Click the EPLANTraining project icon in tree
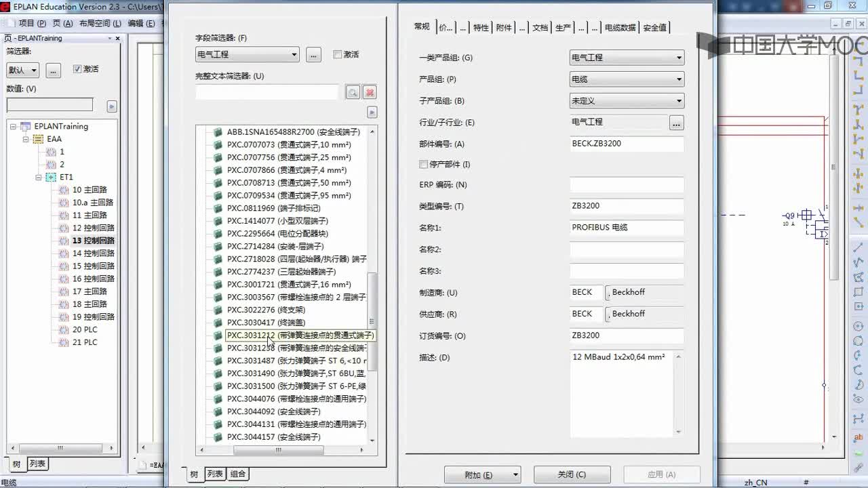The image size is (868, 488). click(x=26, y=126)
